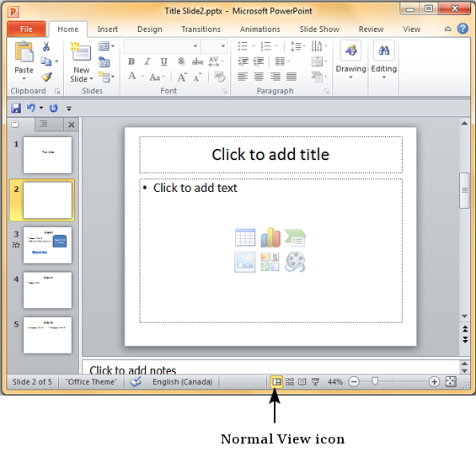
Task: Open the slide Layout dropdown
Action: click(106, 46)
